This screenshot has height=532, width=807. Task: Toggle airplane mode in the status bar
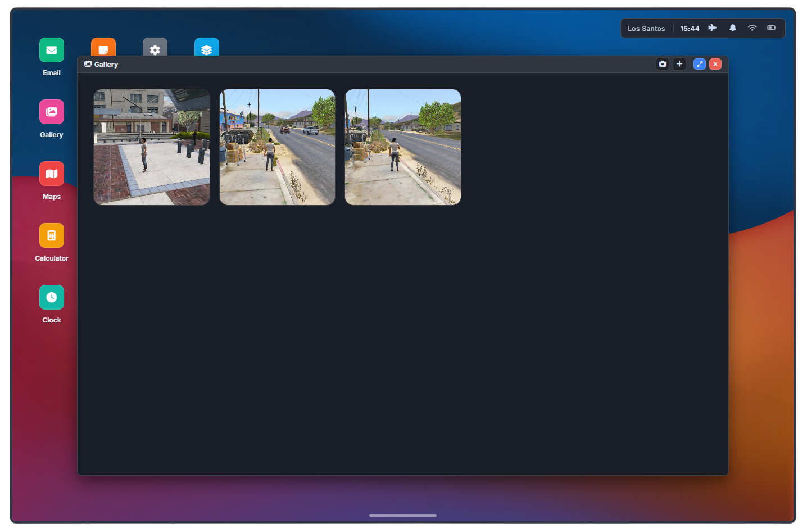(x=713, y=28)
